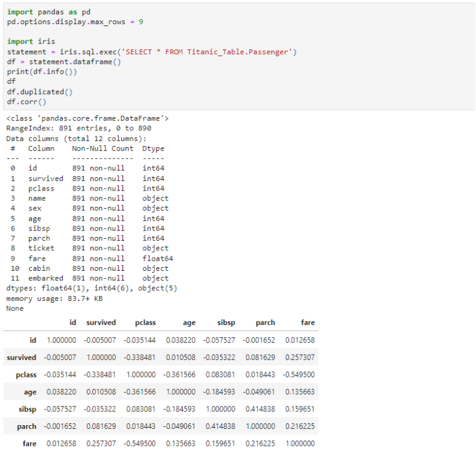Click the df.duplicated() line in the code cell
The image size is (476, 462).
coord(39,92)
